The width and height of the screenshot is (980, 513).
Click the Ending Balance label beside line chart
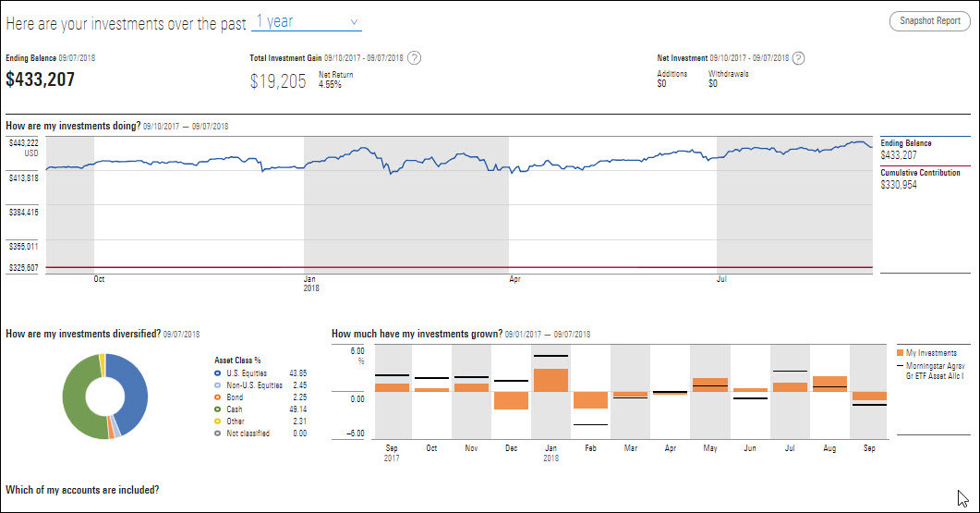pos(906,143)
